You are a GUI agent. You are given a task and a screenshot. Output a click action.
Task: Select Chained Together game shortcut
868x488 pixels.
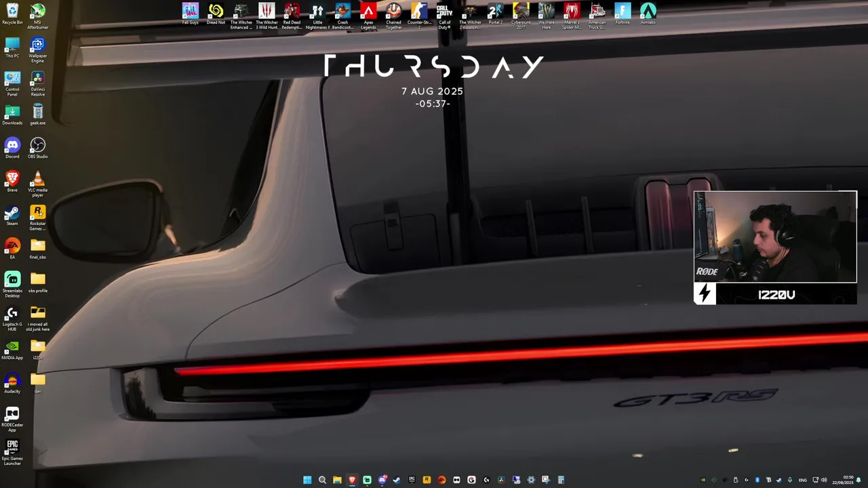[393, 16]
